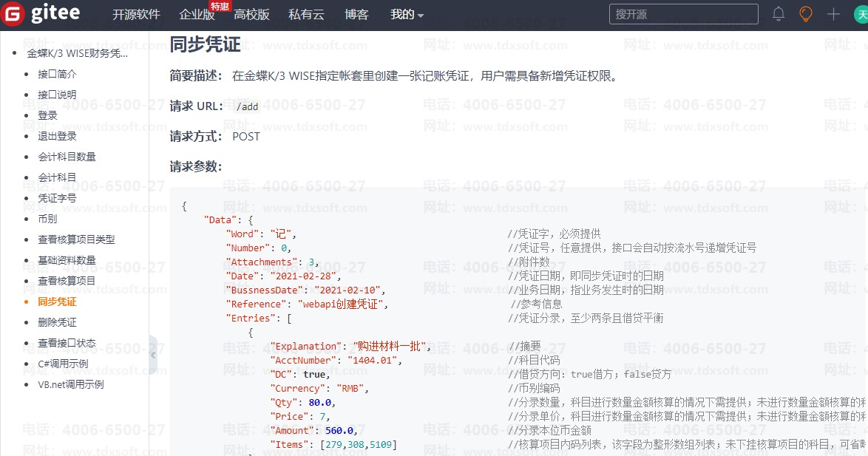Open the 私有云 menu item

click(x=306, y=14)
